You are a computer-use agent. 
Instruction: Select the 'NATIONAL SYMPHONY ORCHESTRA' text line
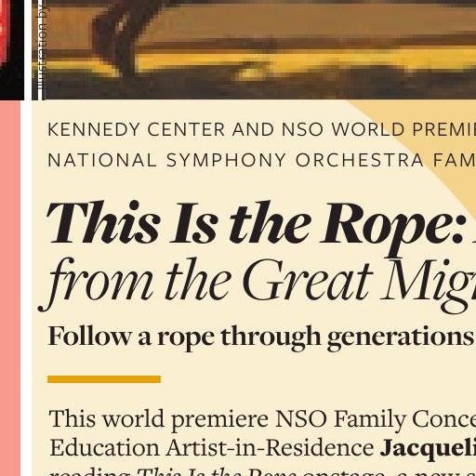262,160
